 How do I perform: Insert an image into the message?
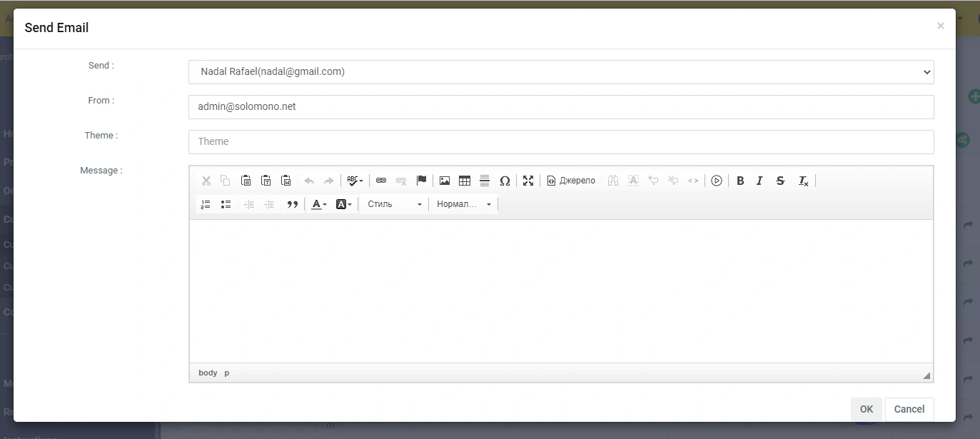(x=445, y=181)
